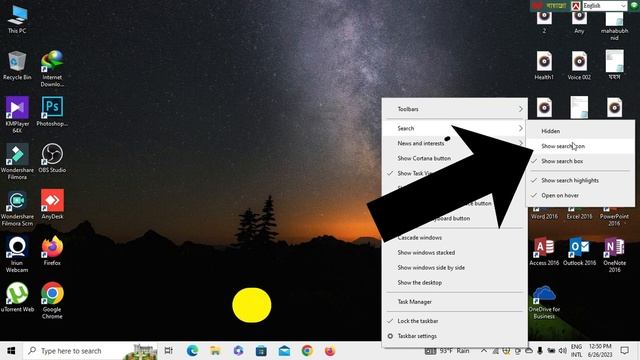Expand the Toolbars submenu
This screenshot has width=640, height=360.
pyautogui.click(x=455, y=109)
